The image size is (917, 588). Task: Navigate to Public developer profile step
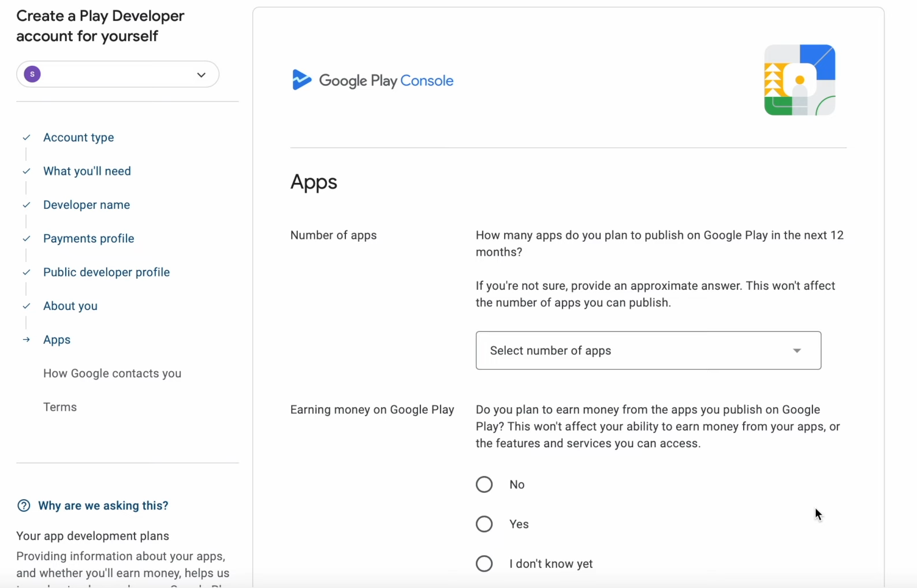point(106,272)
